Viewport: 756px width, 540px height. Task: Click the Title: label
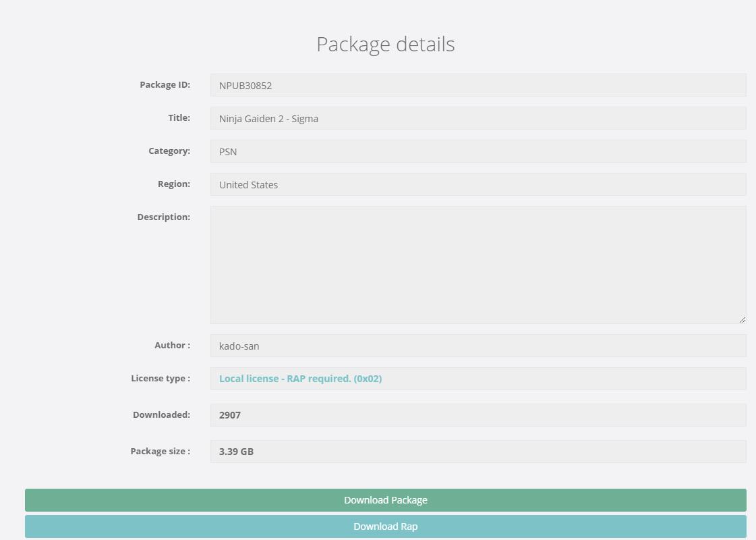179,117
